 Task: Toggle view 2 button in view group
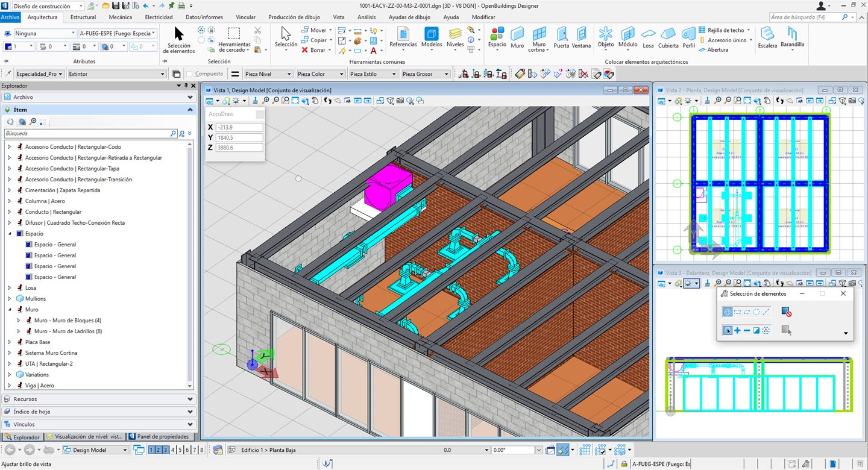coord(159,450)
